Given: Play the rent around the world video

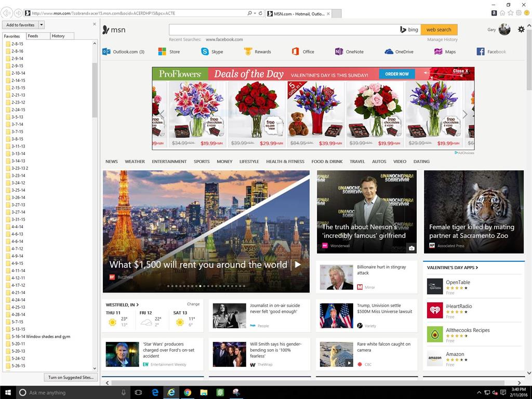Looking at the screenshot, I should coord(298,264).
